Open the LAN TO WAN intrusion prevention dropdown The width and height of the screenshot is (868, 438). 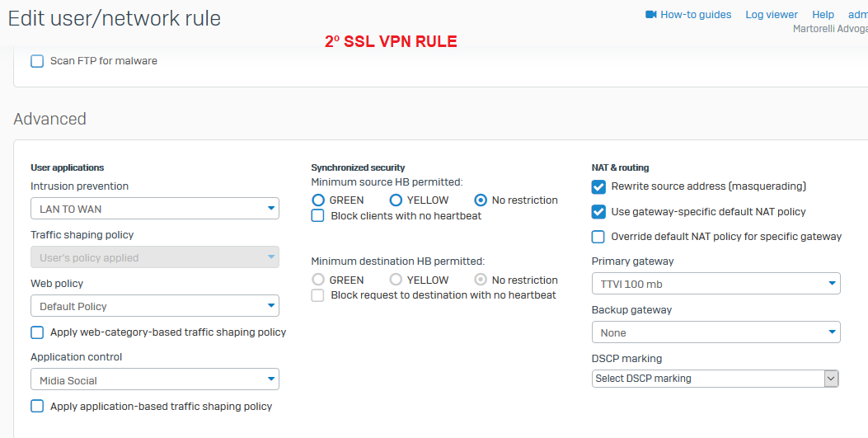click(155, 209)
